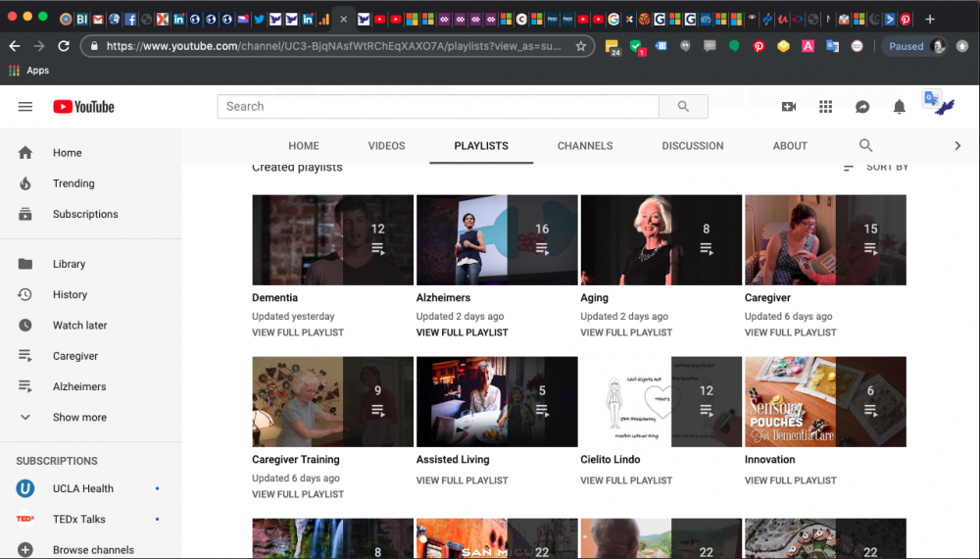Open the notifications bell
This screenshot has width=980, height=559.
tap(899, 107)
